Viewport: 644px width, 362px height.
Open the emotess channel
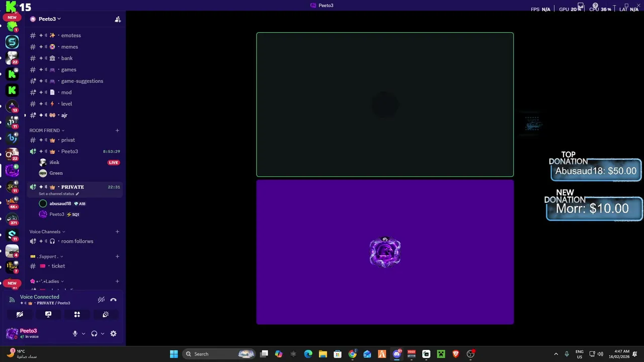(x=74, y=36)
